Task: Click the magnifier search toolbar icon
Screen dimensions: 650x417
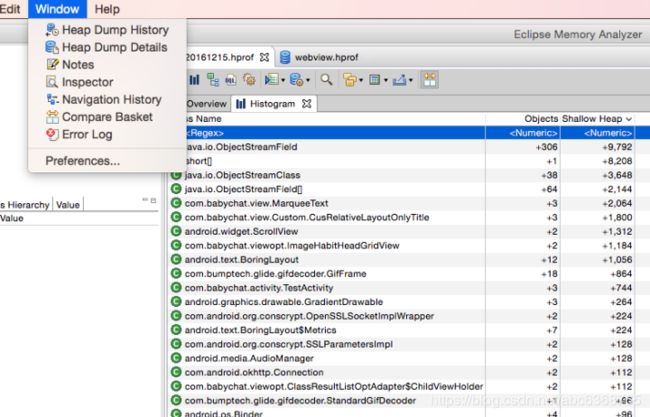Action: tap(326, 80)
